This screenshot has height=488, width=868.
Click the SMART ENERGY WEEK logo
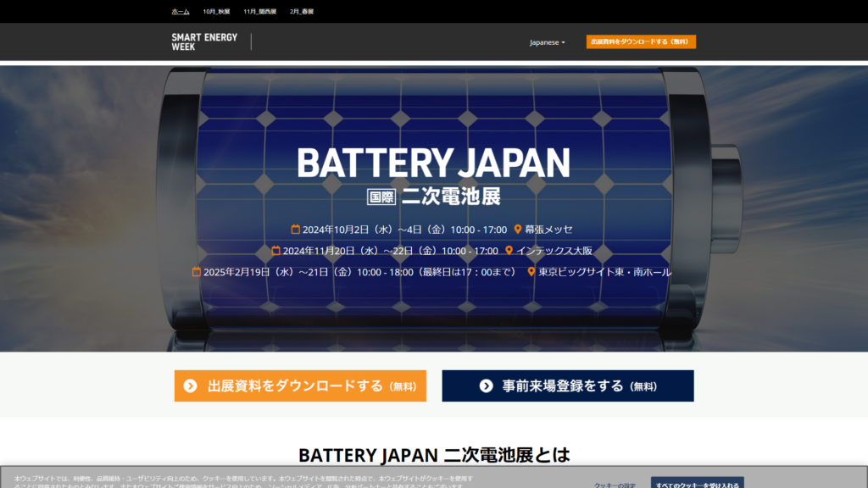[204, 42]
